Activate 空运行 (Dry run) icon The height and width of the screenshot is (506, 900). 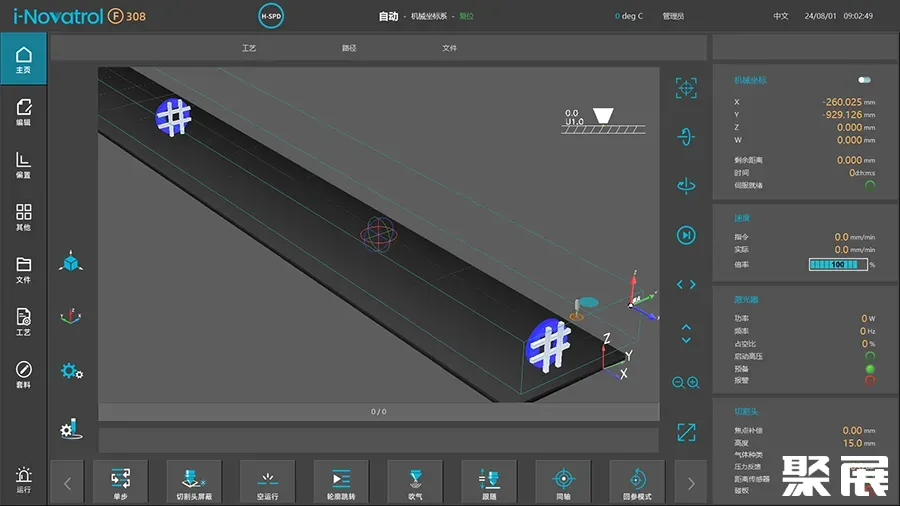click(x=268, y=482)
